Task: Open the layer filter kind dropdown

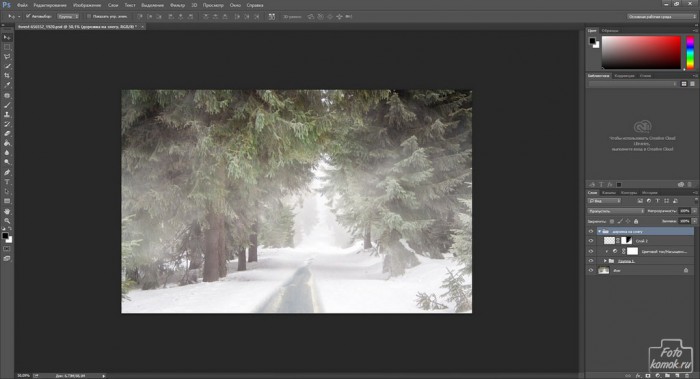Action: point(604,201)
